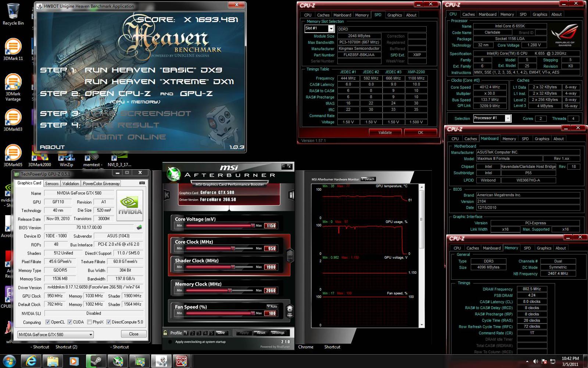This screenshot has width=588, height=368.
Task: Open About tab in Mainboard CPU-Z window
Action: pyautogui.click(x=559, y=139)
